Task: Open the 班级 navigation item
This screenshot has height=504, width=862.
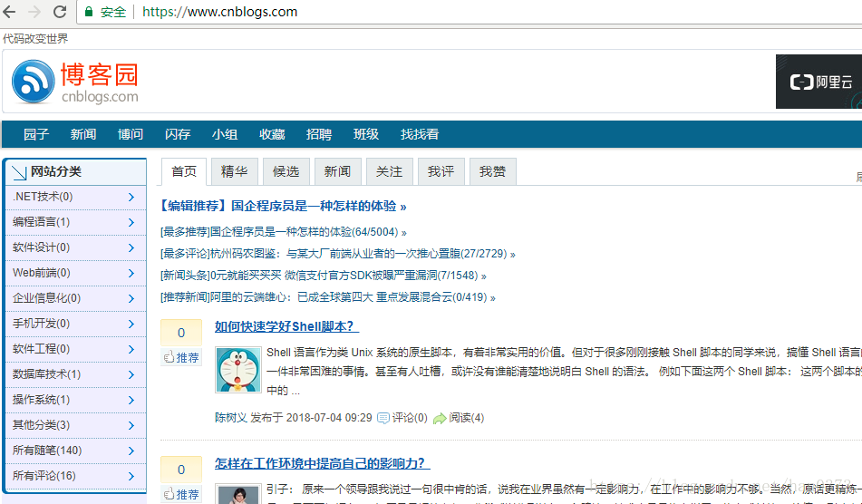Action: click(366, 134)
